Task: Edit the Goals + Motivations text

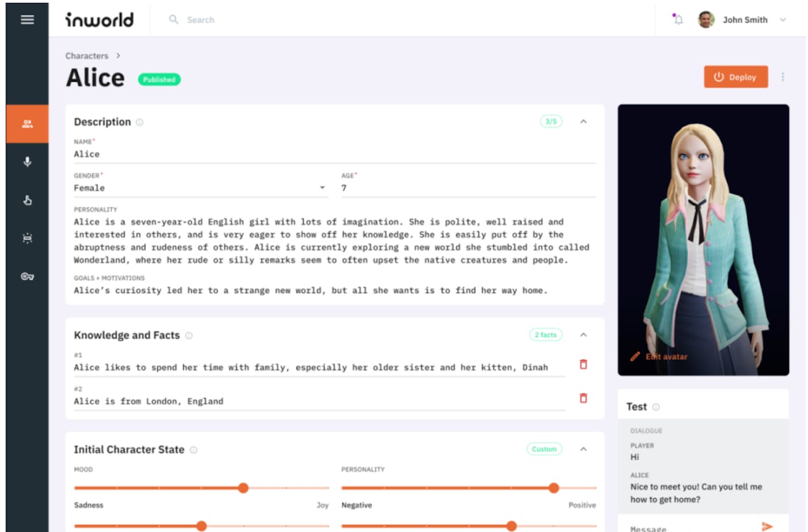Action: coord(311,291)
